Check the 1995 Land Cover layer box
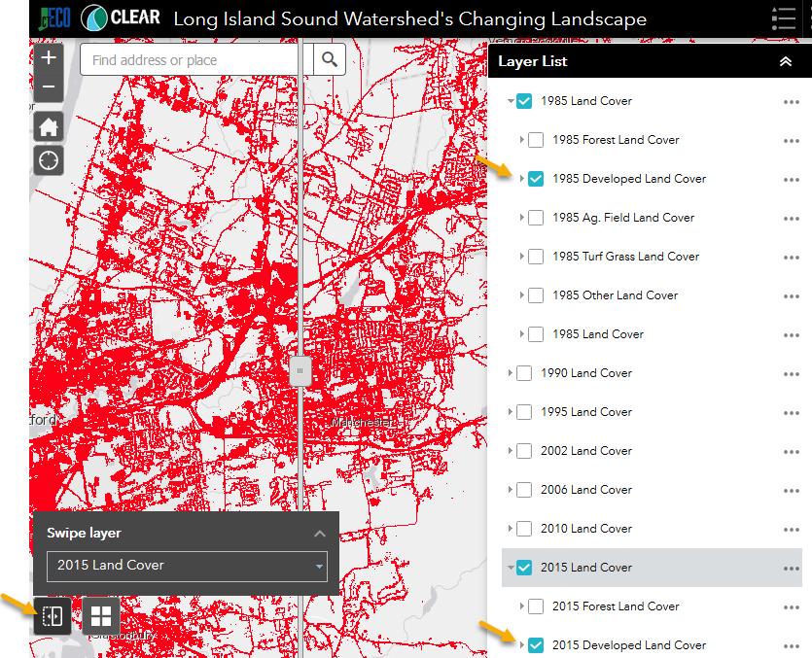812x658 pixels. [524, 411]
